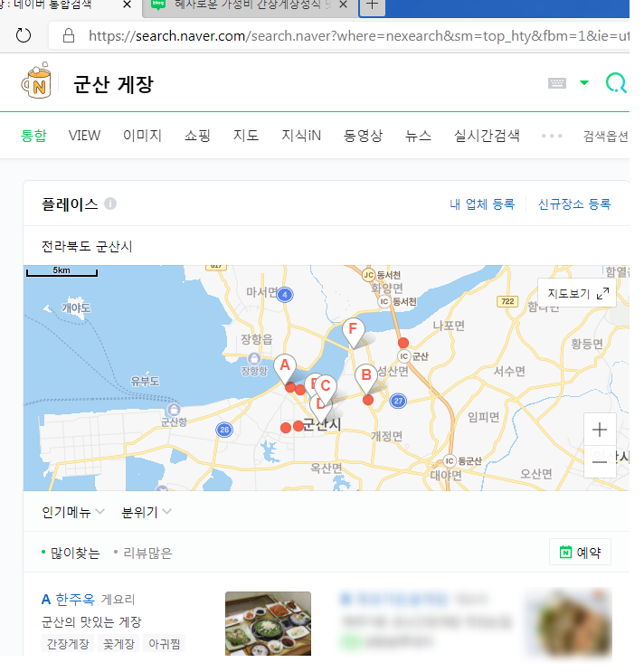
Task: Click the 전라북도 군산시 location text
Action: click(x=87, y=246)
